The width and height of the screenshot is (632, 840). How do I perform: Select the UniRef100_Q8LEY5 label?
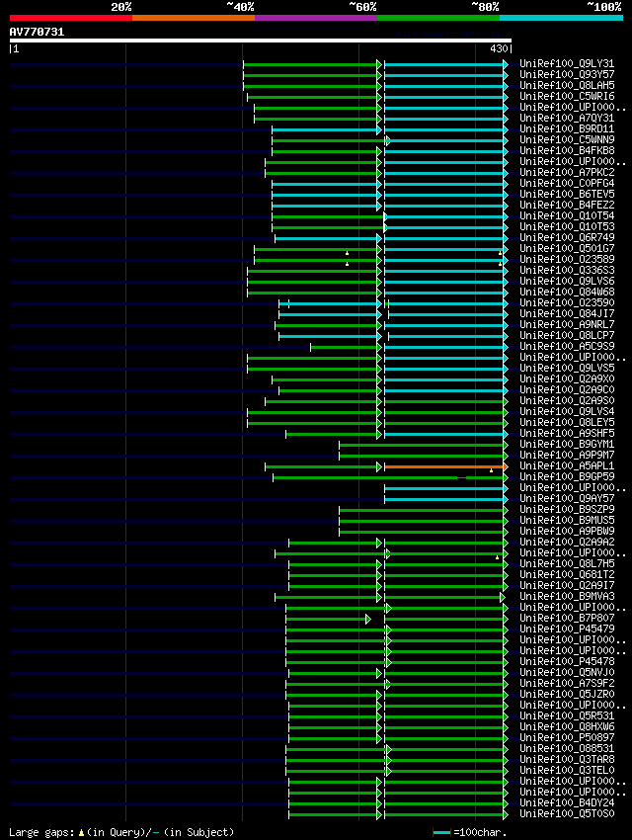[x=567, y=422]
